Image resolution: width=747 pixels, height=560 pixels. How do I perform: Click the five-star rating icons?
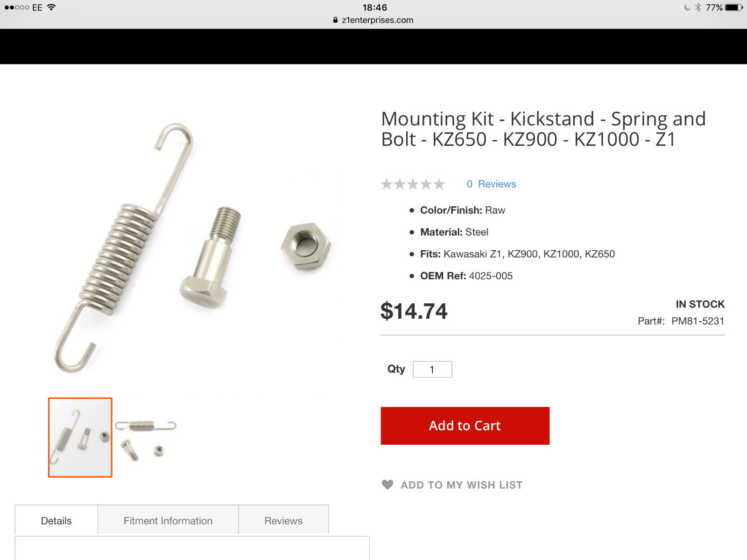coord(413,184)
